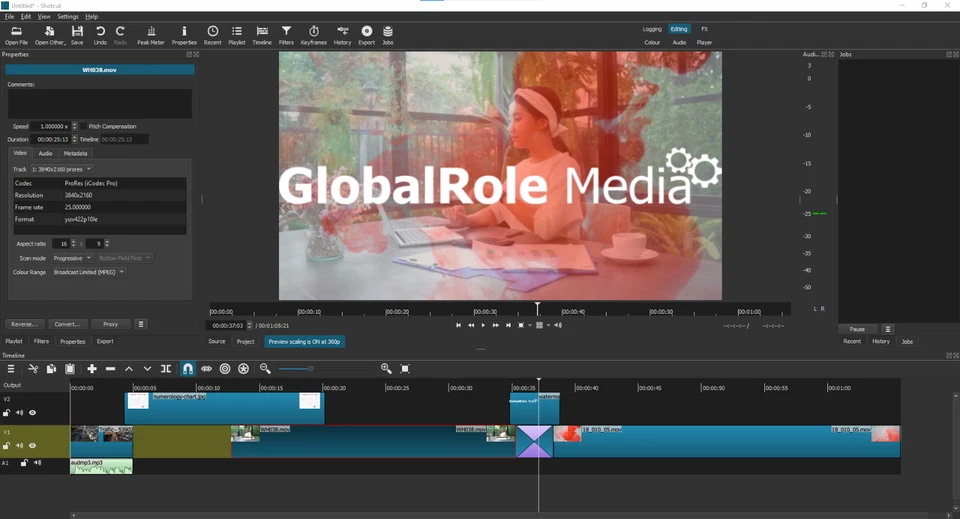Viewport: 960px width, 519px height.
Task: Overwrite clip with down chevron icon
Action: coord(147,368)
